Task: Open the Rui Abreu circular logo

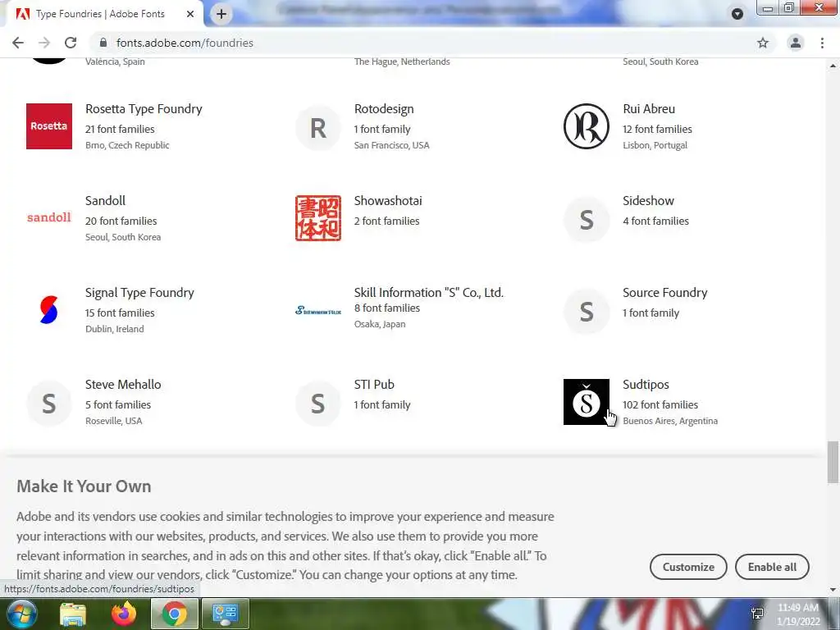Action: pos(587,126)
